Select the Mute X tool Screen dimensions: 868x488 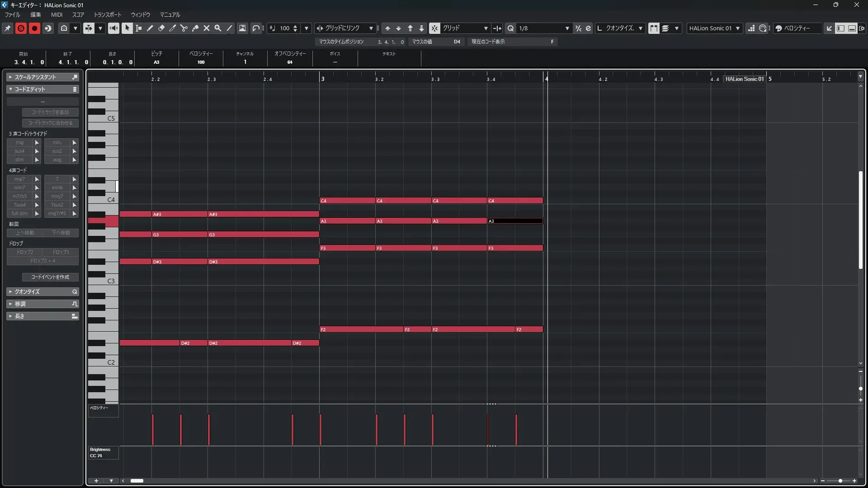(207, 28)
